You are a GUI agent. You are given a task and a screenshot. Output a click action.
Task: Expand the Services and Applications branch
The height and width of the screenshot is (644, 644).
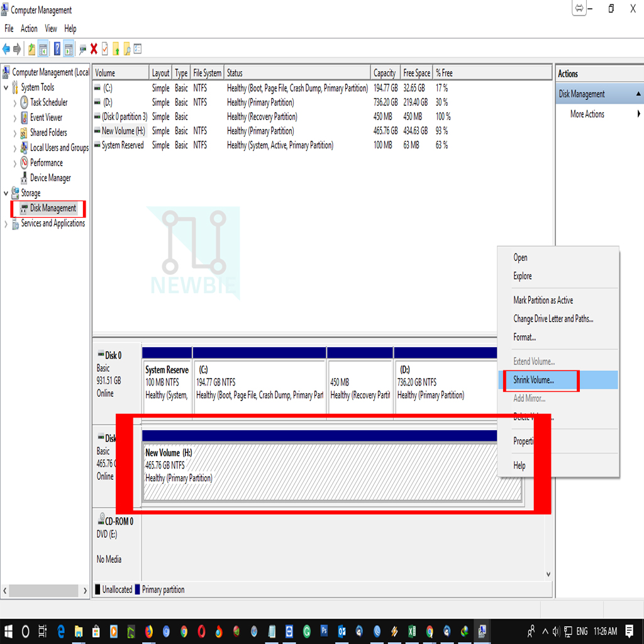(x=5, y=223)
